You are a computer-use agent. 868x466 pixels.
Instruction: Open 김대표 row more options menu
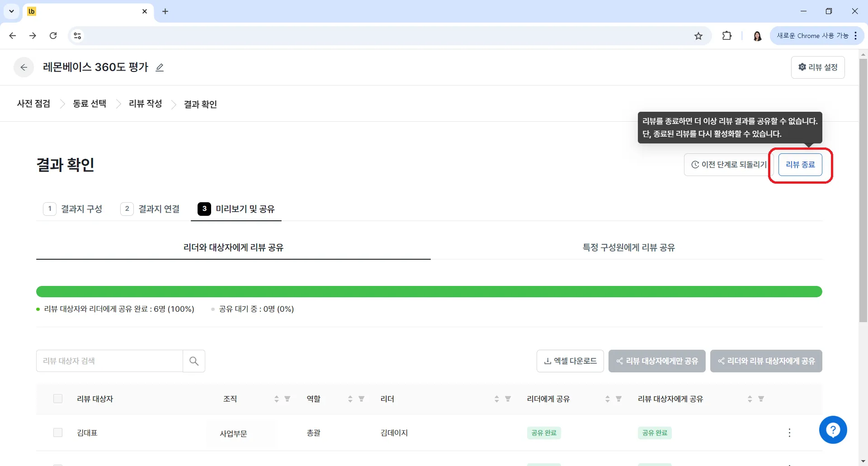click(789, 433)
